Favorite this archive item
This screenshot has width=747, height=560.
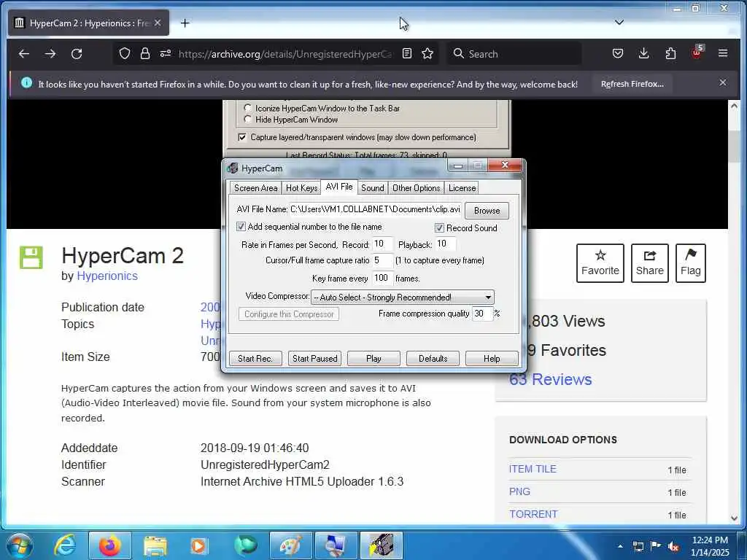pyautogui.click(x=600, y=262)
